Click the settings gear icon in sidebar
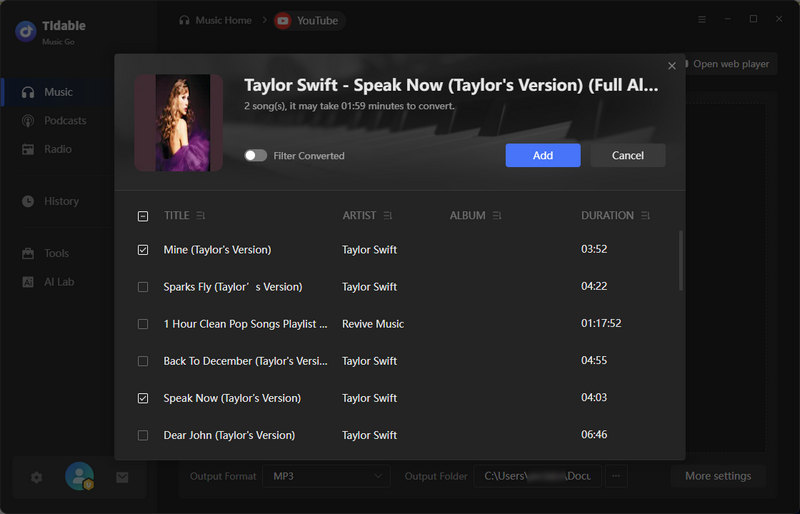The height and width of the screenshot is (514, 800). 37,477
